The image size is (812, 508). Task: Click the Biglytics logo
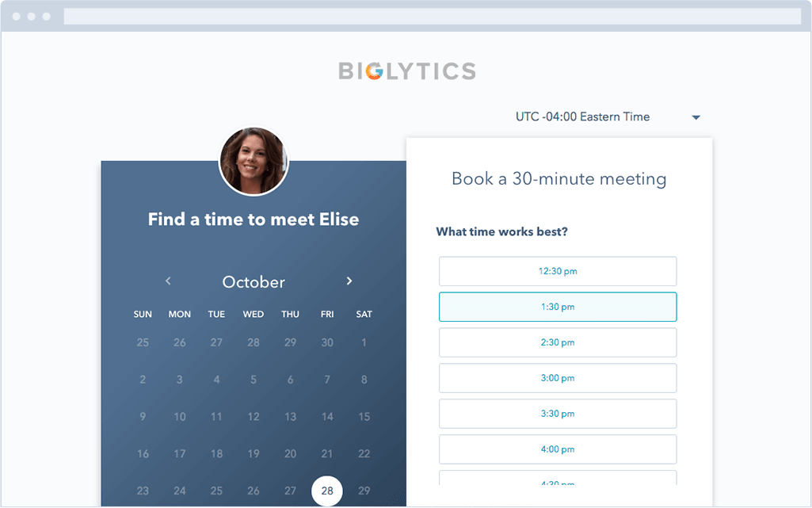pos(406,70)
